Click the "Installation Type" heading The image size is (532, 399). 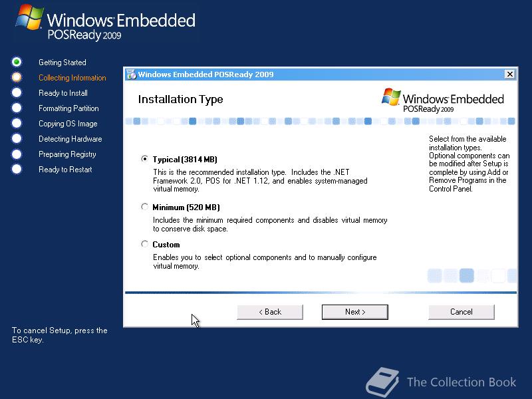180,99
